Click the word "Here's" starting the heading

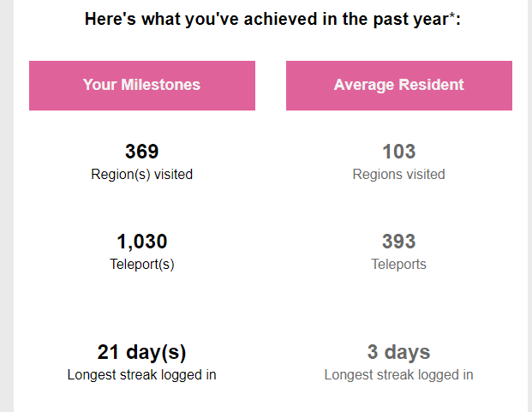(108, 18)
